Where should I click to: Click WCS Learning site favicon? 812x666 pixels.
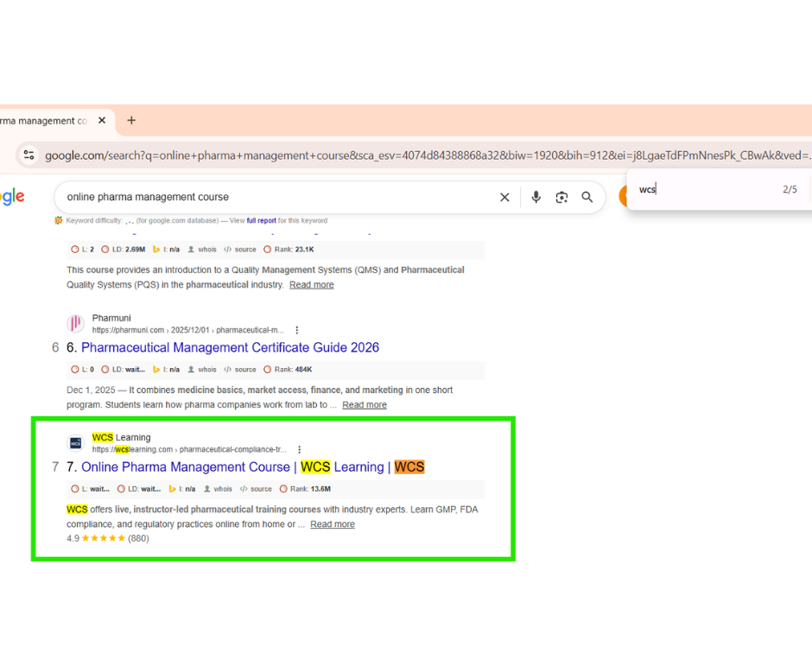point(76,443)
